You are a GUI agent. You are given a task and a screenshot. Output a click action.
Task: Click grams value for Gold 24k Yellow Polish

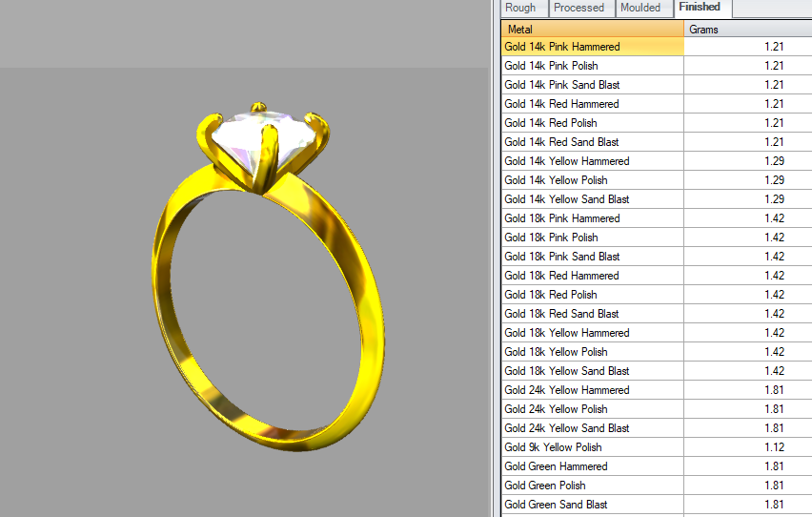coord(773,409)
